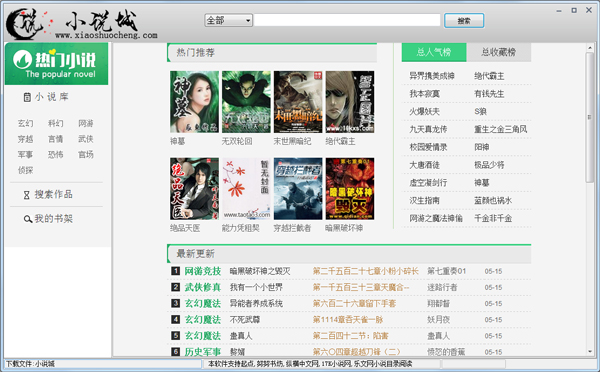Open the 绝代霸主 book cover
The width and height of the screenshot is (600, 372).
coord(350,102)
